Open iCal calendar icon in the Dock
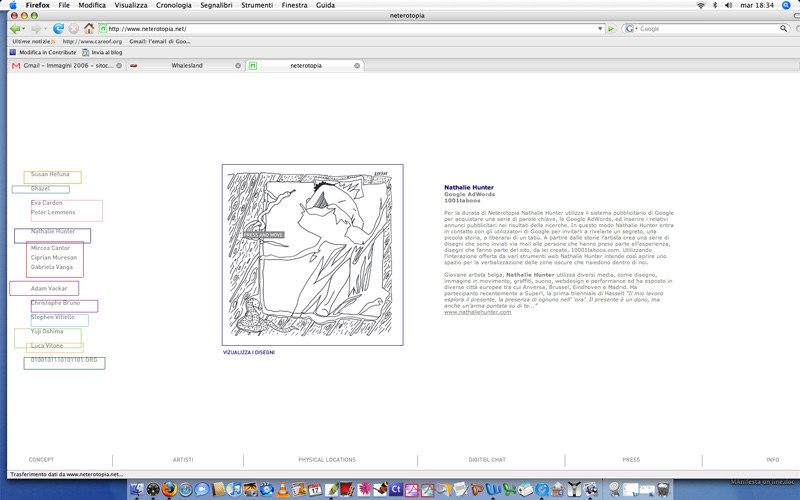This screenshot has width=800, height=500. tap(314, 490)
